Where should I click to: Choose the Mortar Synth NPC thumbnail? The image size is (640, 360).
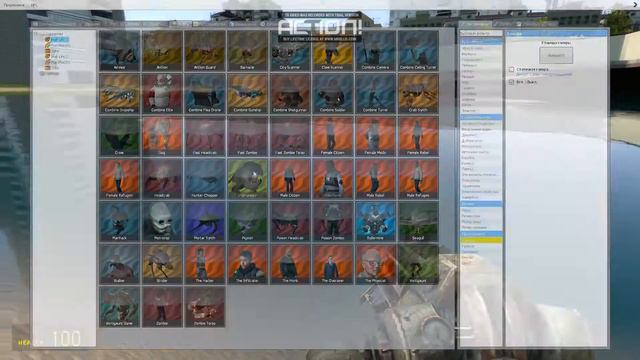(205, 221)
